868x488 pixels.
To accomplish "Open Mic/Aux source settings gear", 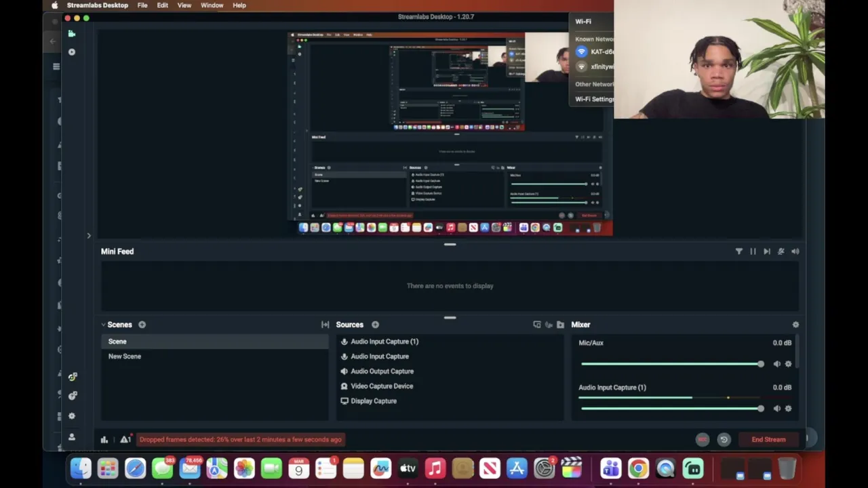I will tap(788, 364).
